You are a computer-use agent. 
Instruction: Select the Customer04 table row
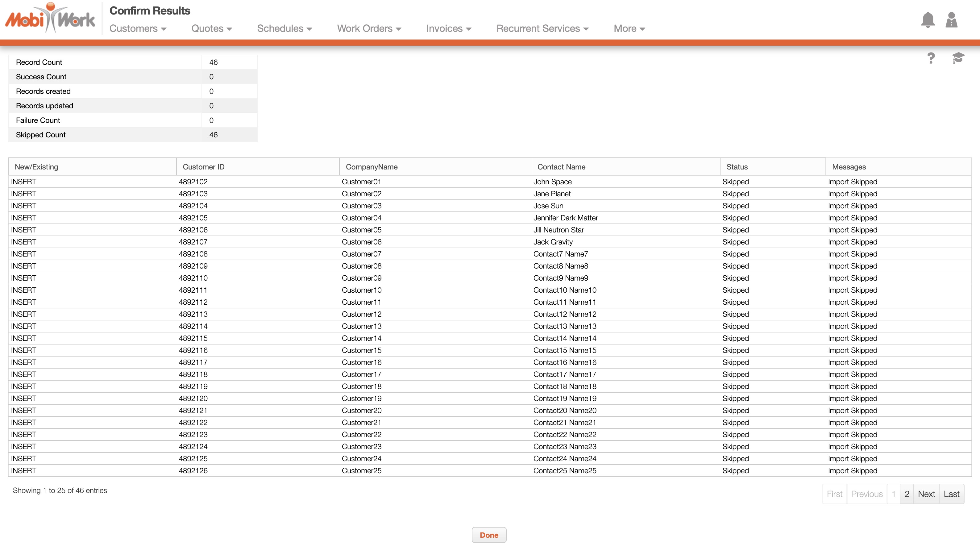(361, 218)
